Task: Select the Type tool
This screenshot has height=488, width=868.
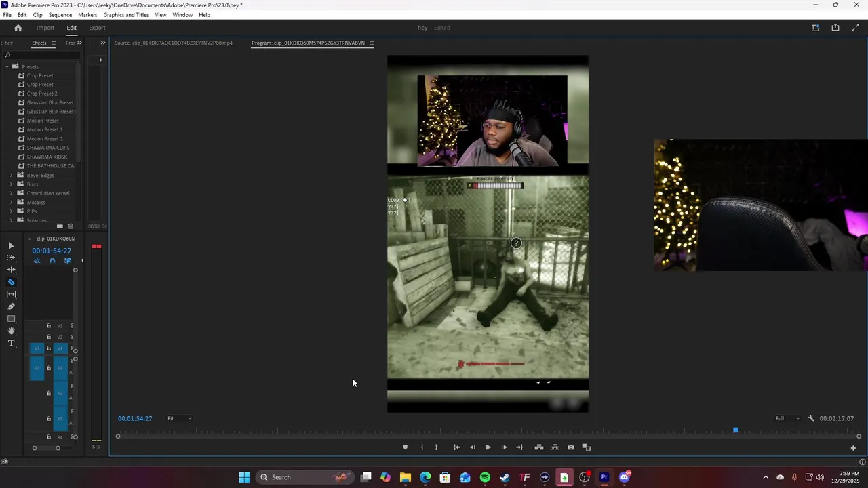Action: tap(11, 344)
